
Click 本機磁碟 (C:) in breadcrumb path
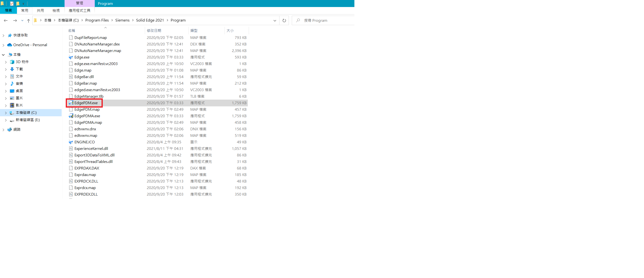68,20
